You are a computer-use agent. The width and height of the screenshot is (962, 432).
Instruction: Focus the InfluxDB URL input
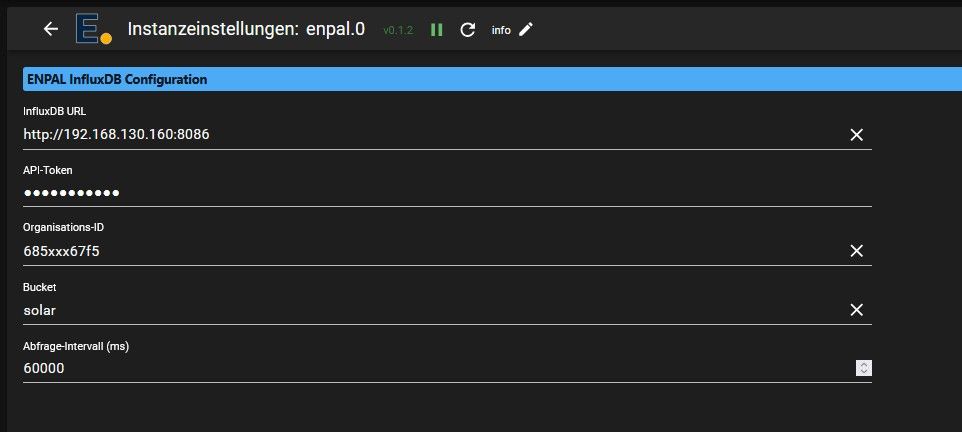(x=400, y=134)
